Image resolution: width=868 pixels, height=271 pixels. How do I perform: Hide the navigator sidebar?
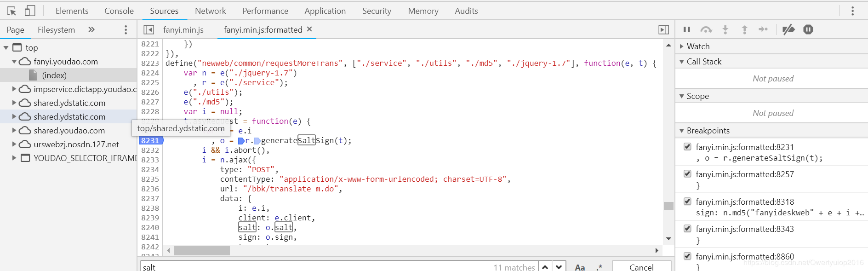(x=148, y=29)
